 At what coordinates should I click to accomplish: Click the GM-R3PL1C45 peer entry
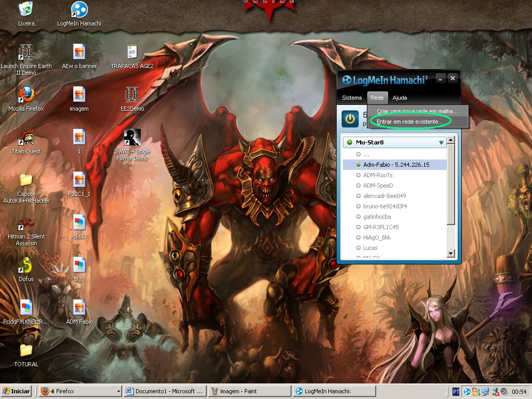point(381,227)
